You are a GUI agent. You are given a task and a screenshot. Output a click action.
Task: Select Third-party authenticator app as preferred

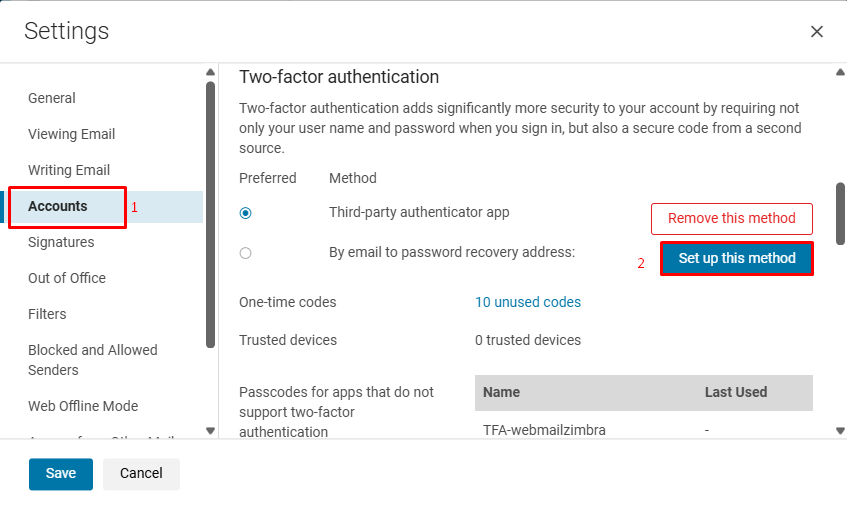pos(246,213)
